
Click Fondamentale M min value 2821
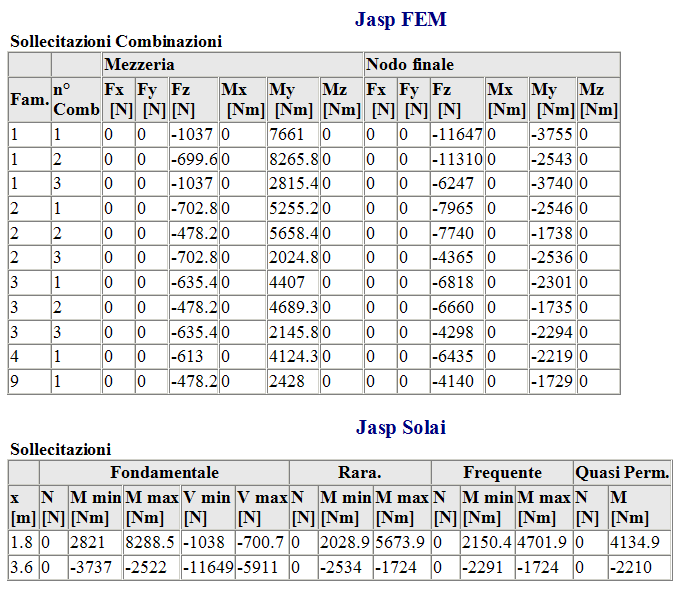pyautogui.click(x=88, y=542)
